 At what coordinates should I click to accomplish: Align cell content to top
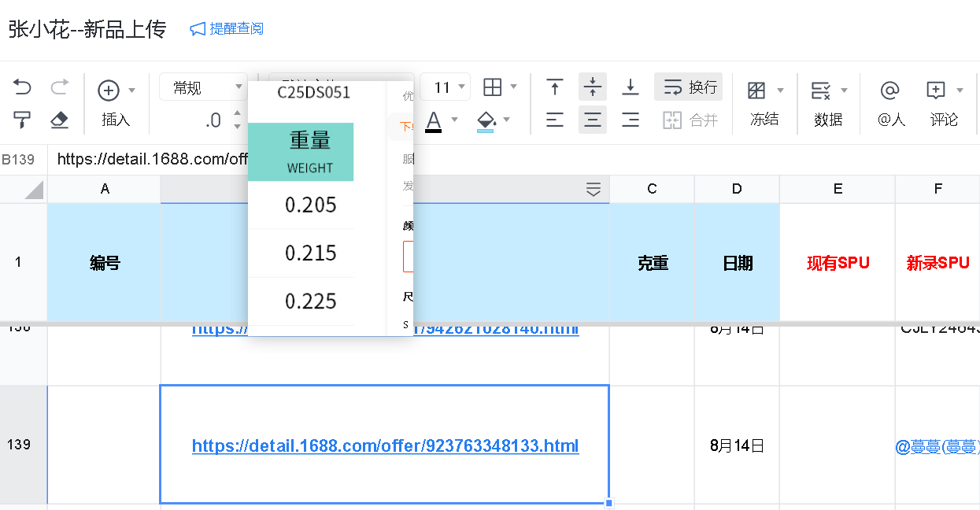pos(555,87)
